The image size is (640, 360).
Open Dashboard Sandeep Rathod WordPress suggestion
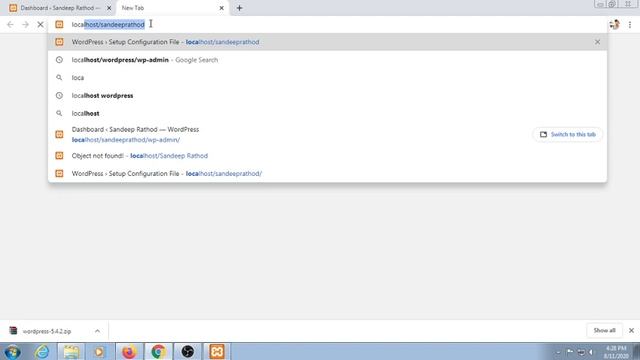click(327, 134)
